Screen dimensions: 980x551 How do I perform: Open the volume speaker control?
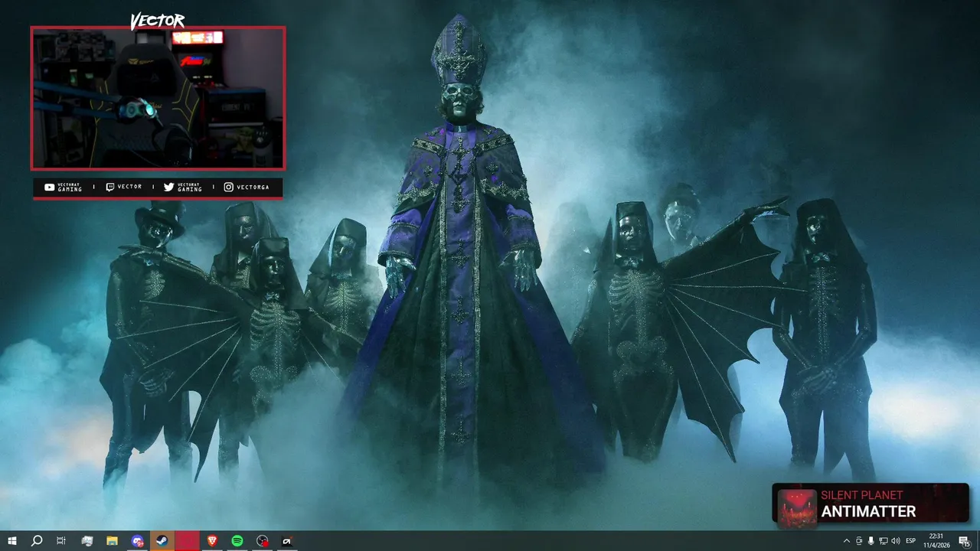895,541
